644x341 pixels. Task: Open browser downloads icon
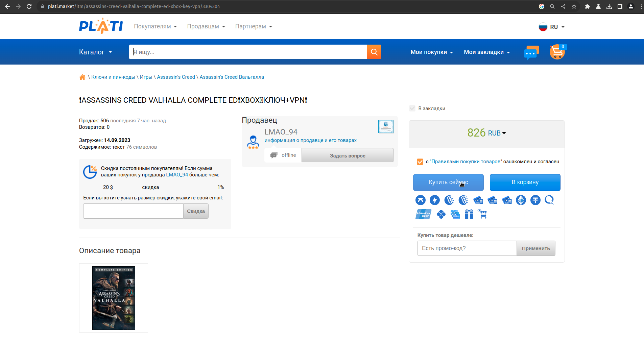tap(609, 6)
